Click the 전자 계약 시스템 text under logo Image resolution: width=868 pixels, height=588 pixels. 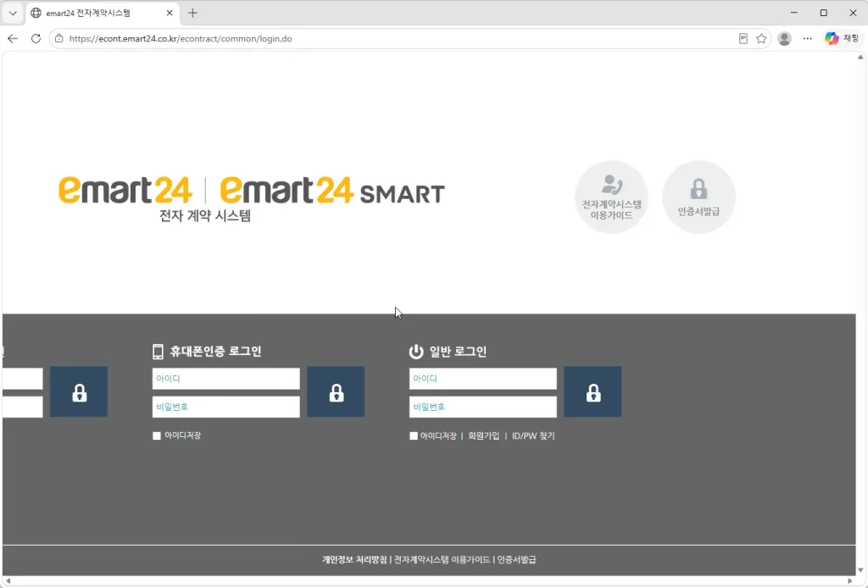[x=205, y=215]
